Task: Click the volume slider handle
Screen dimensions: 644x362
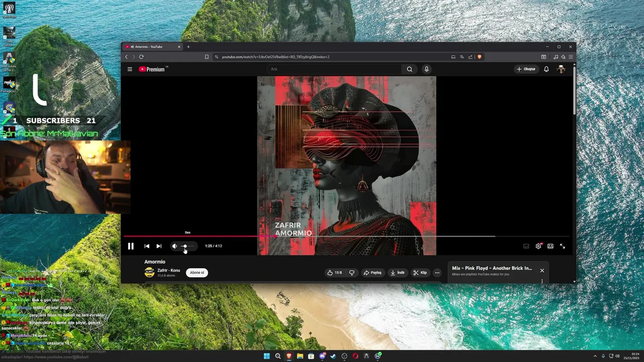Action: pos(185,246)
